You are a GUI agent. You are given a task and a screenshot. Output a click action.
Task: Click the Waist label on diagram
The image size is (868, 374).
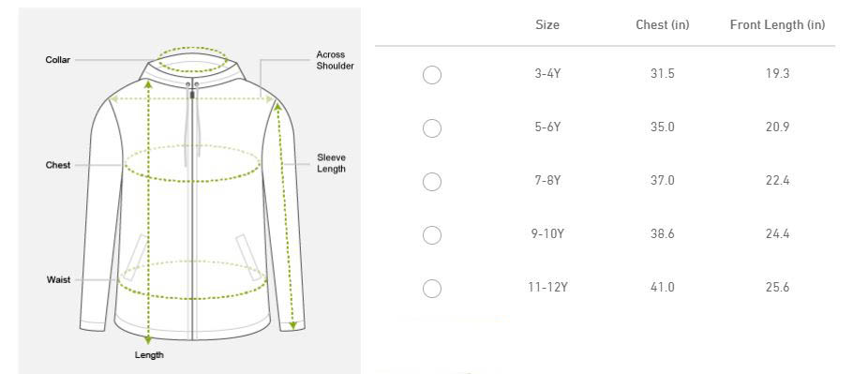[x=59, y=280]
